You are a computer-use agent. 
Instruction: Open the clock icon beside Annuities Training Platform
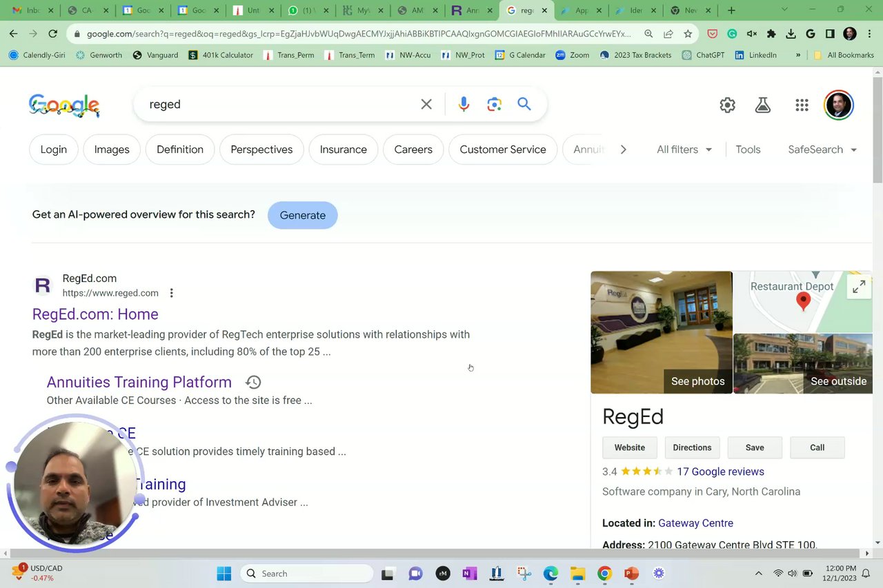click(x=253, y=382)
